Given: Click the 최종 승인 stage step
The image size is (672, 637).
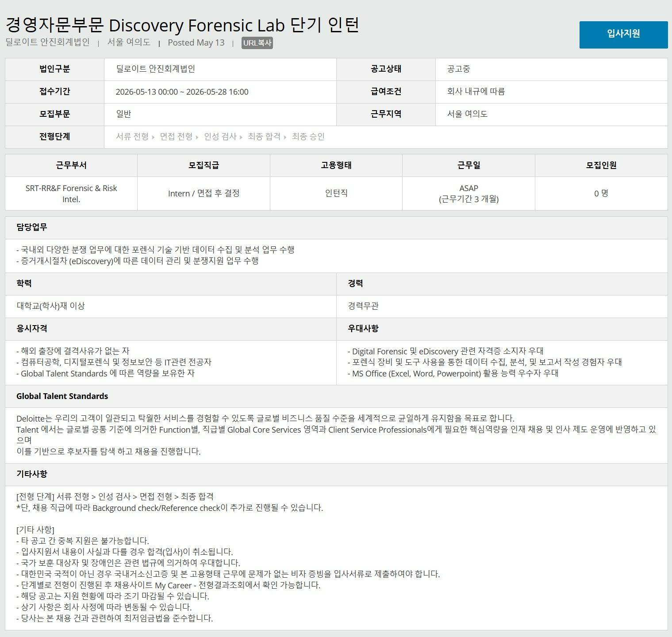Looking at the screenshot, I should click(308, 137).
